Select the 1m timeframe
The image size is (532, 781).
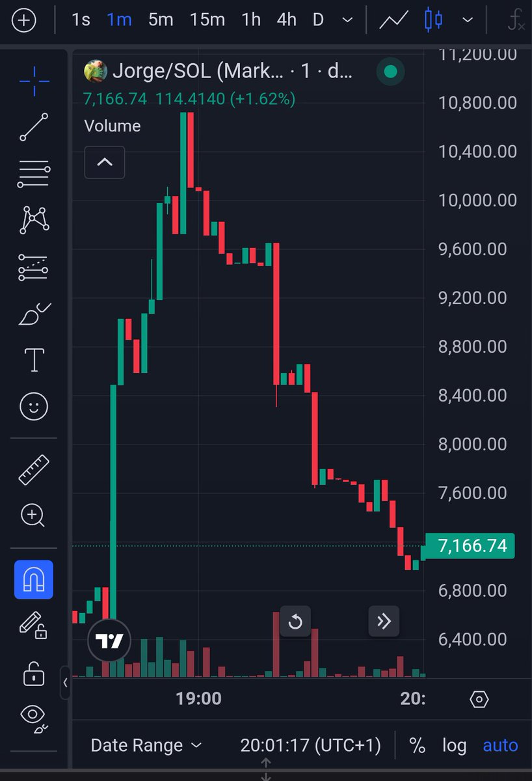tap(119, 20)
